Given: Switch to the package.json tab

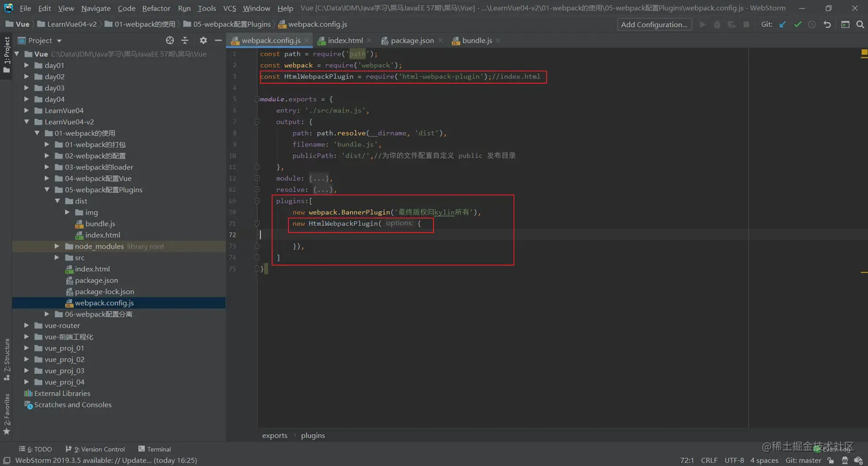Looking at the screenshot, I should 412,41.
